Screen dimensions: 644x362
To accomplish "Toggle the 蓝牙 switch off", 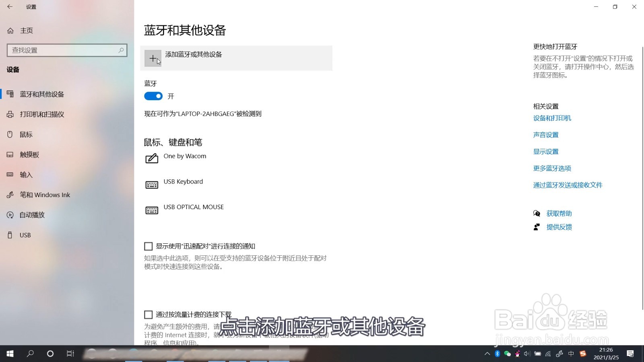I will click(x=153, y=96).
